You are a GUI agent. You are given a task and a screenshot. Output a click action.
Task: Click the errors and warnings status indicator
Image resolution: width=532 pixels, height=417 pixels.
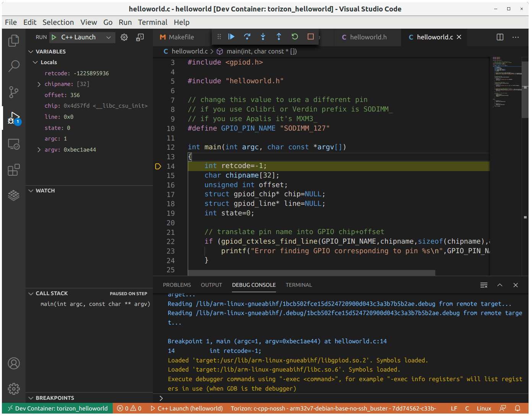pos(129,408)
